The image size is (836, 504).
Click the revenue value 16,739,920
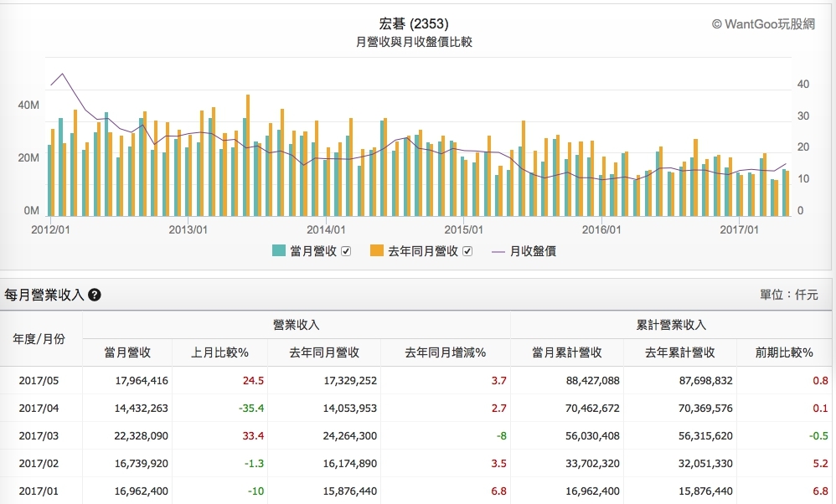click(x=142, y=464)
